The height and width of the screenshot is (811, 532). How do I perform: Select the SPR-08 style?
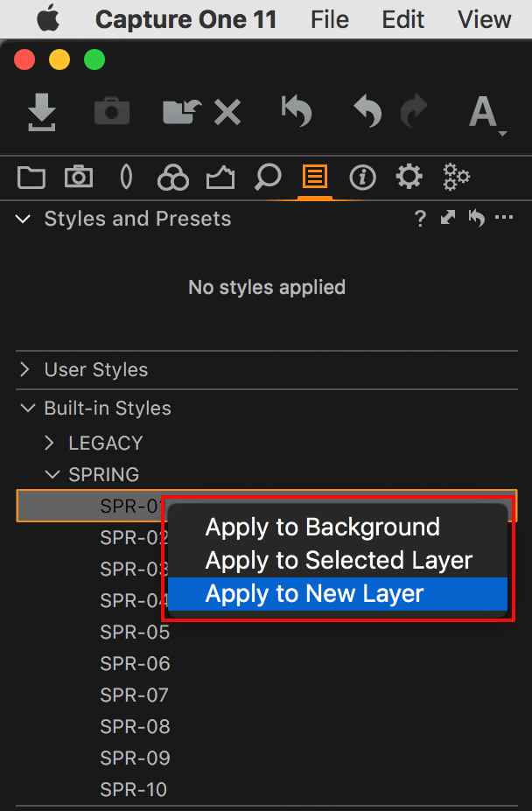(x=135, y=727)
